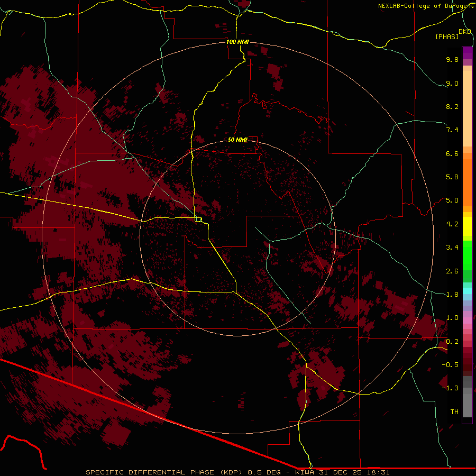Click the KIWA radar site identifier
476x476 pixels.
(306, 472)
